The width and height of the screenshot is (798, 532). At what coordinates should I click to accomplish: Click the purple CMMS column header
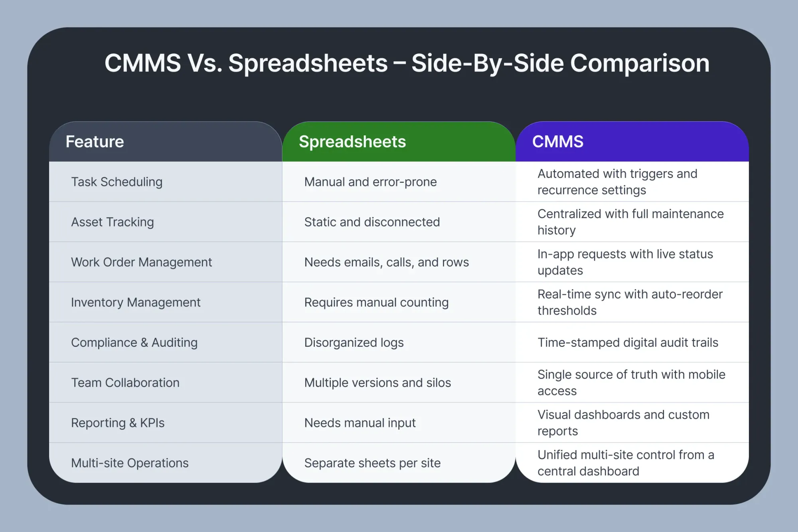632,142
